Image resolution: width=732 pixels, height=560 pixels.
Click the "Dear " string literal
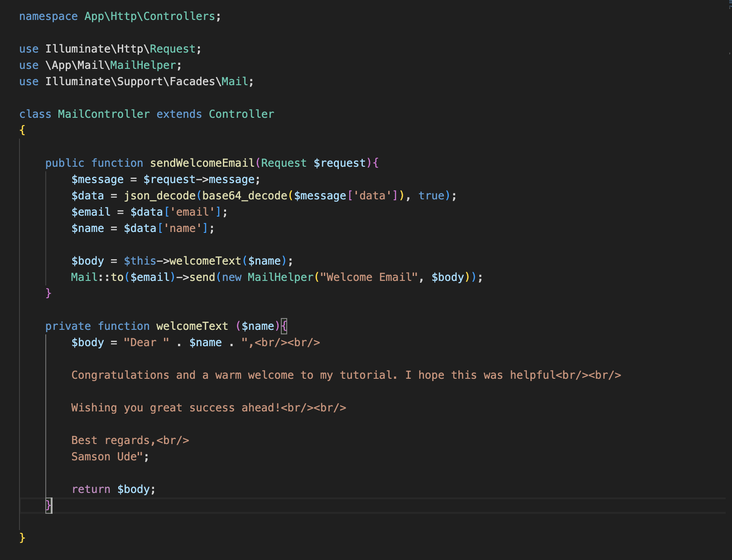click(146, 343)
